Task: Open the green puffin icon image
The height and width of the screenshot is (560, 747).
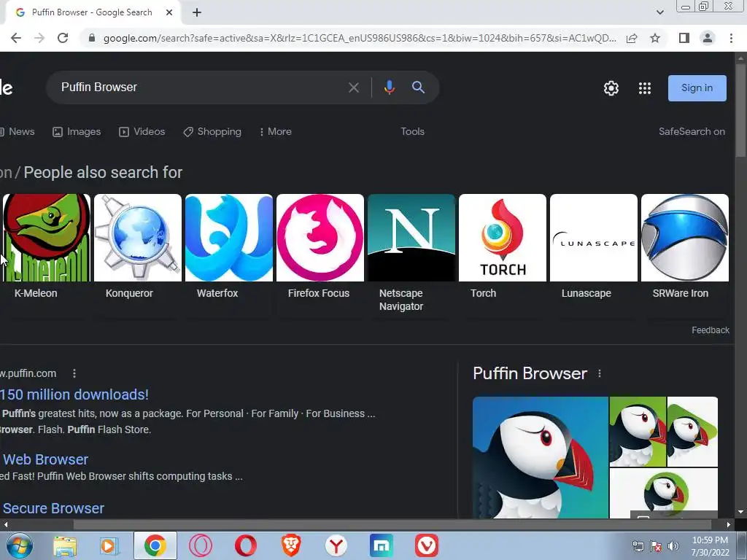Action: tap(638, 432)
